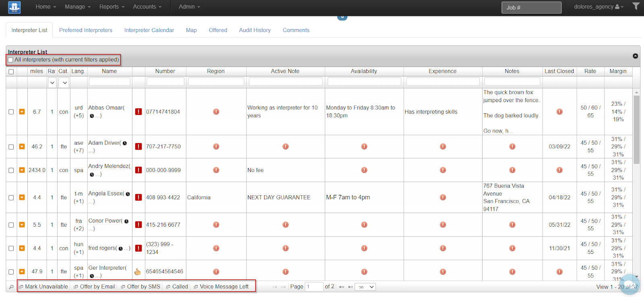Click the Offer by Email button

(x=95, y=287)
